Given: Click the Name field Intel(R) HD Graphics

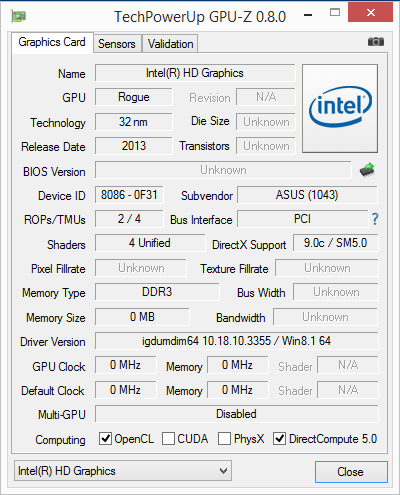Looking at the screenshot, I should coord(195,73).
